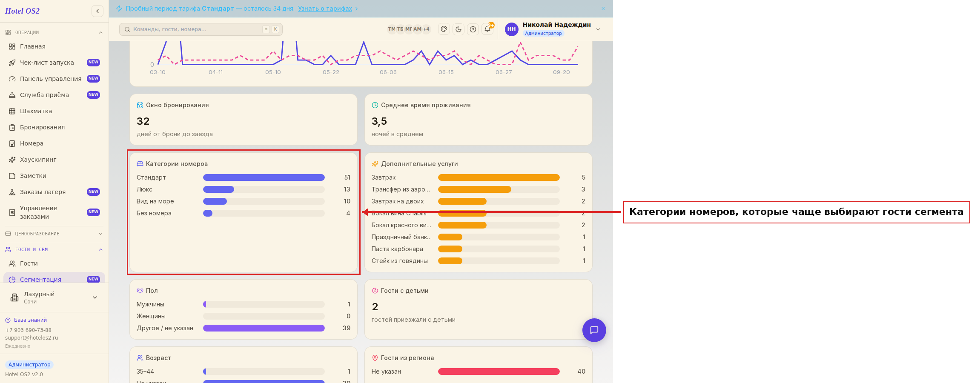Toggle dark mode moon icon
This screenshot has width=980, height=383.
[x=458, y=29]
